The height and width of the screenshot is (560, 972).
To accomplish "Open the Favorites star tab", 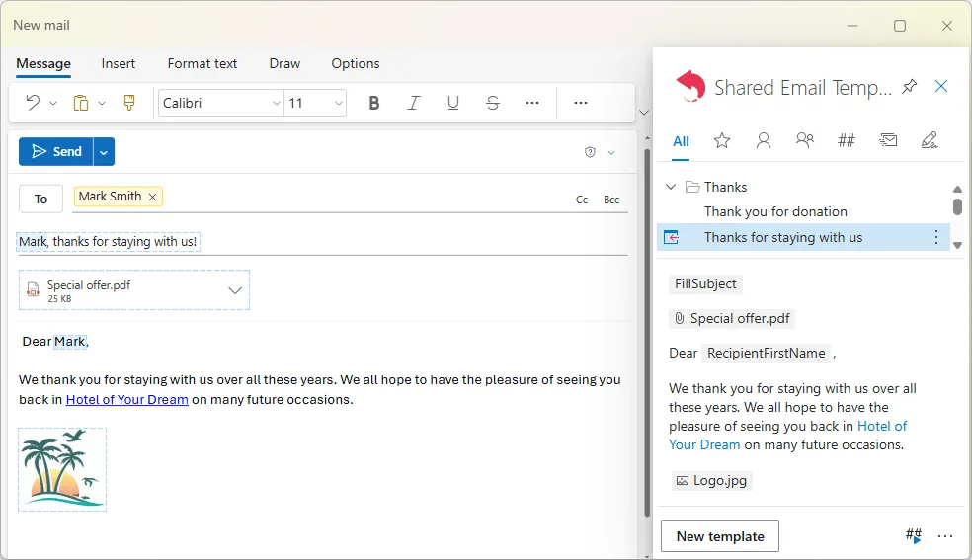I will pyautogui.click(x=721, y=140).
